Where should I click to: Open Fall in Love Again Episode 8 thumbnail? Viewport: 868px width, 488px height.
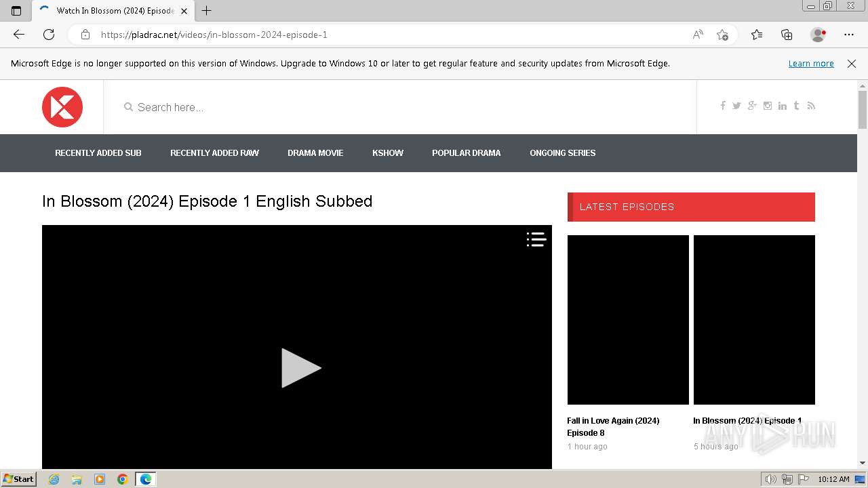(x=628, y=320)
